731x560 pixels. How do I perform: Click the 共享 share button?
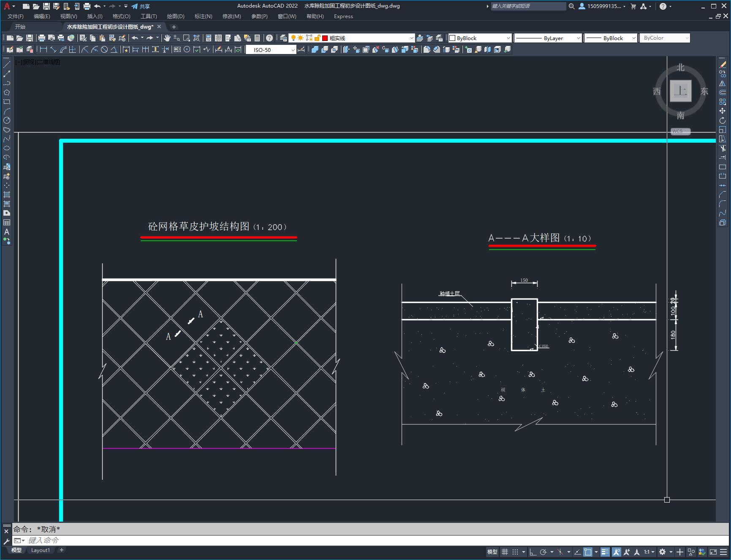pyautogui.click(x=141, y=6)
